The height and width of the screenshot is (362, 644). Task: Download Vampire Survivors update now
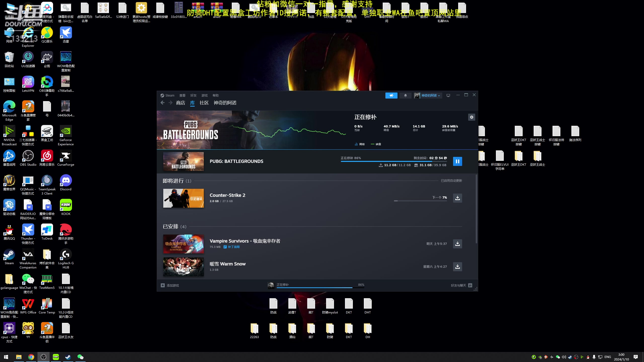point(457,244)
